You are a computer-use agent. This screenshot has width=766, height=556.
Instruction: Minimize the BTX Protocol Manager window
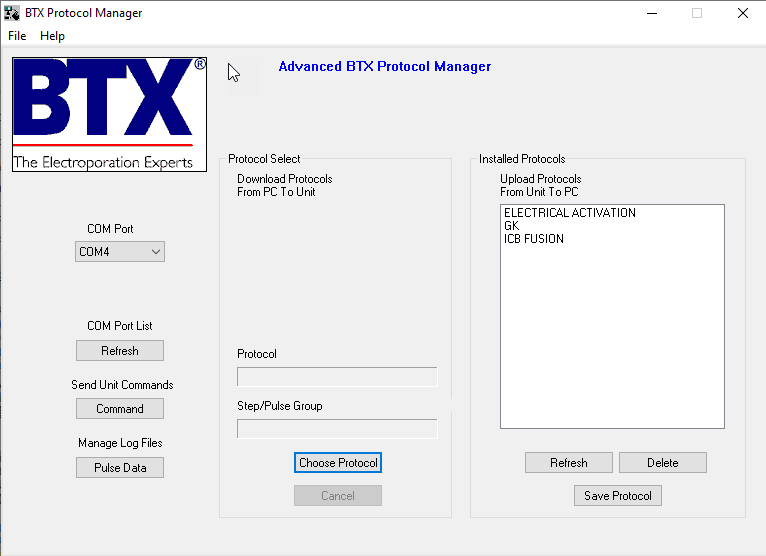click(652, 13)
